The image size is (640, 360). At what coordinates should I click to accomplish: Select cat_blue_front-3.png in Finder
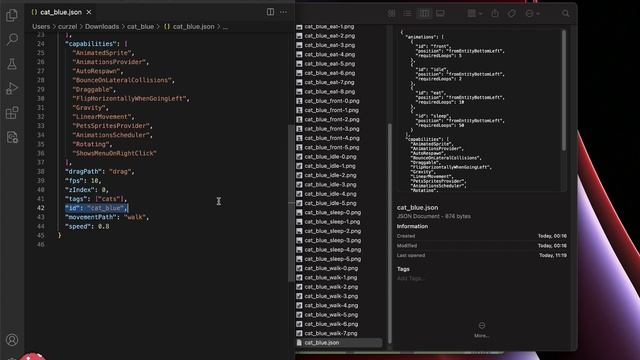[x=332, y=129]
